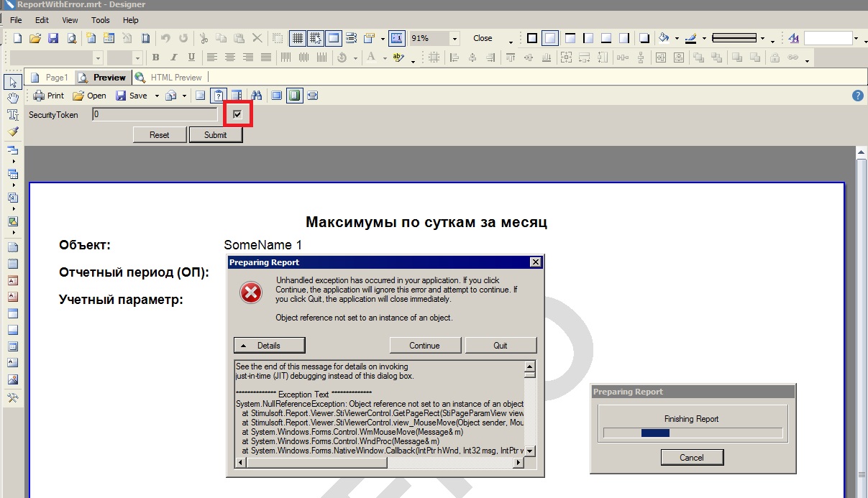
Task: Open the Edit menu
Action: (42, 20)
